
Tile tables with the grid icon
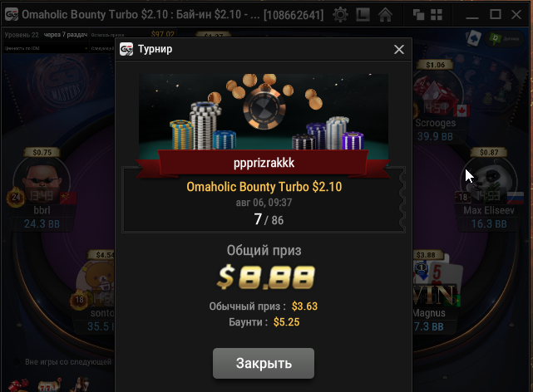pos(437,15)
